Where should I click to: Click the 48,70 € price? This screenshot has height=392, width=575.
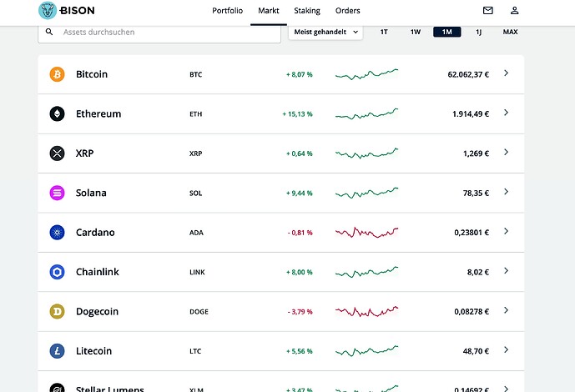476,351
